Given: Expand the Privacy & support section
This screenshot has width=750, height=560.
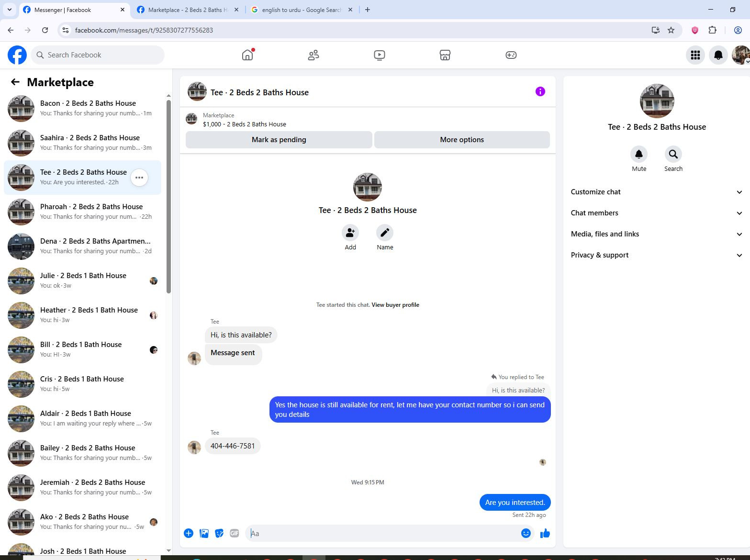Looking at the screenshot, I should pyautogui.click(x=657, y=255).
